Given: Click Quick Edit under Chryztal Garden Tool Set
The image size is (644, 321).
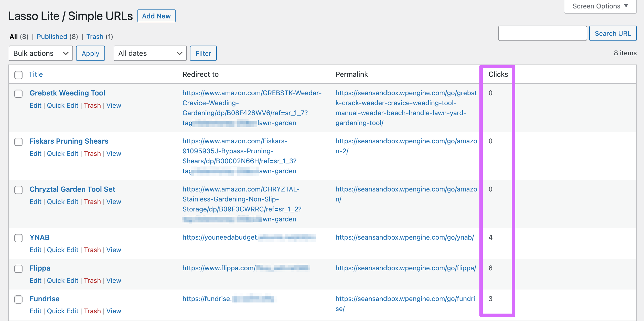Looking at the screenshot, I should 63,202.
